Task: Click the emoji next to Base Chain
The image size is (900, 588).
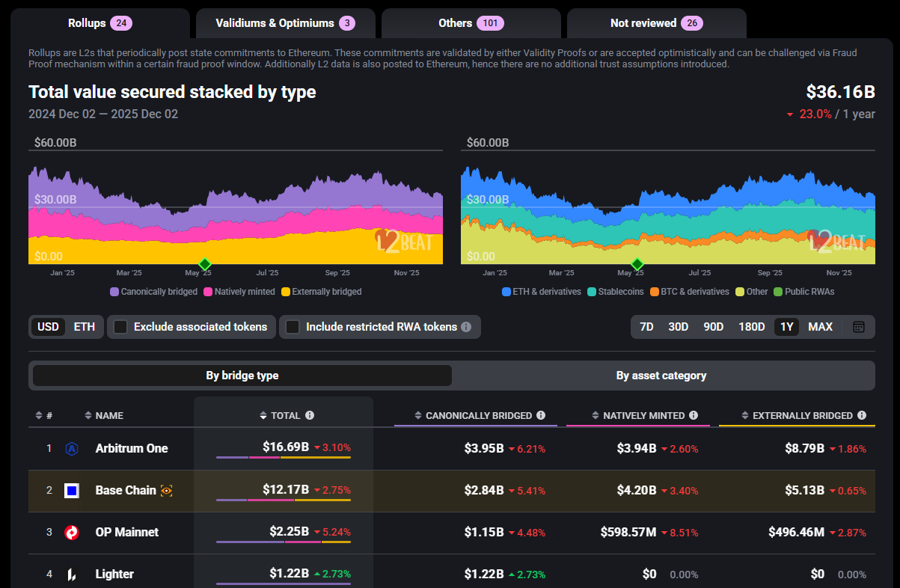Action: point(166,491)
